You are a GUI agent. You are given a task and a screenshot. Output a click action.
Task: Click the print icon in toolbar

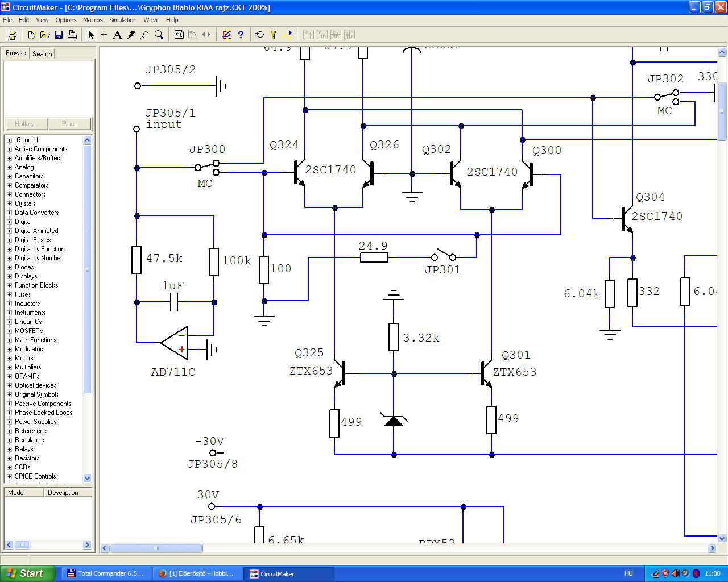tap(72, 35)
